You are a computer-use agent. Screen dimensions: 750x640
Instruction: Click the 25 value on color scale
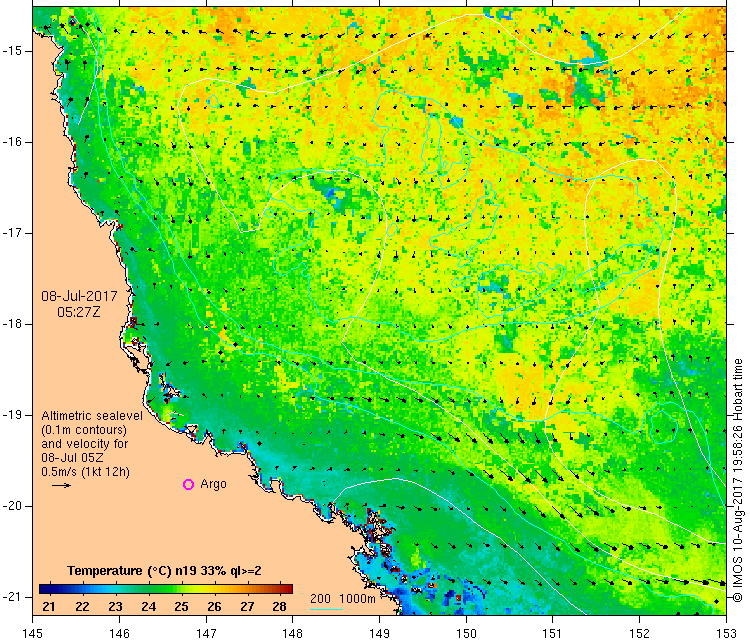tap(181, 607)
